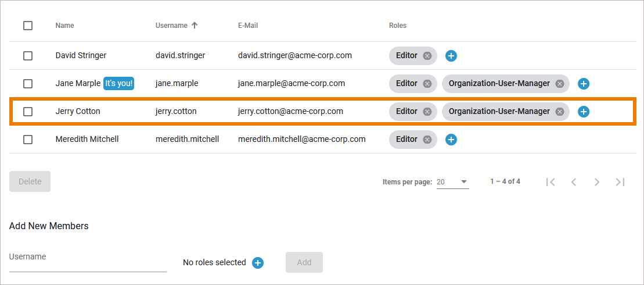The width and height of the screenshot is (644, 285).
Task: Jump to the last page
Action: [620, 182]
